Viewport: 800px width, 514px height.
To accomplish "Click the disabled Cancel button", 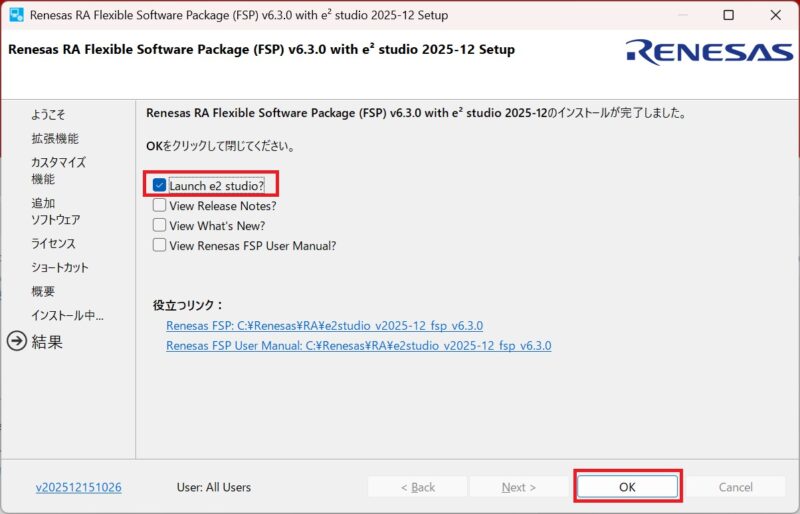I will pyautogui.click(x=735, y=487).
